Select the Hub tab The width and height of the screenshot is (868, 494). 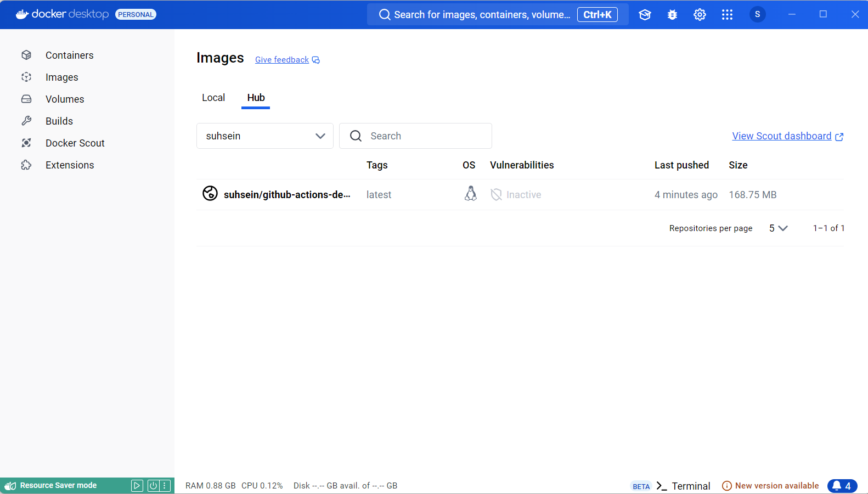(256, 98)
